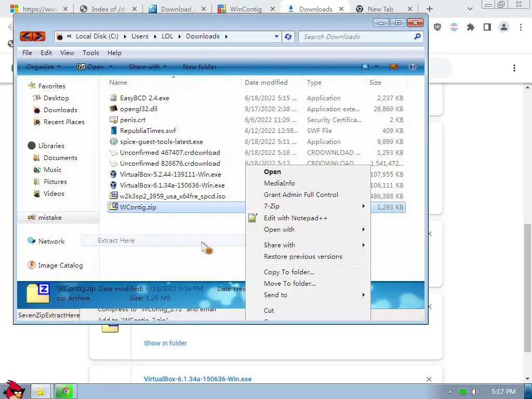The image size is (532, 399).
Task: Expand the Open button dropdown arrow
Action: (111, 66)
